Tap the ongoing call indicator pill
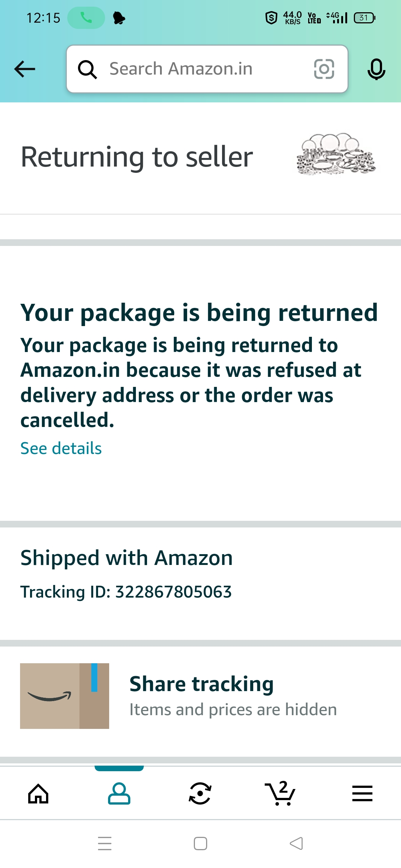The image size is (401, 868). point(86,18)
